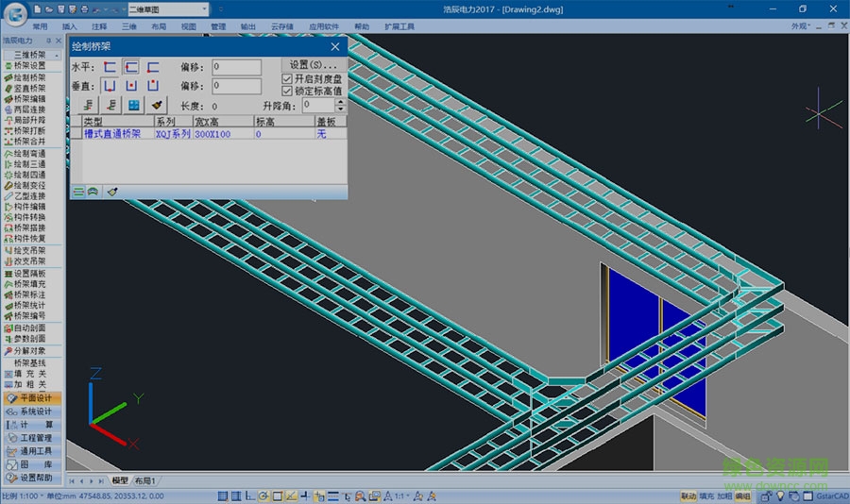Screen dimensions: 850x504
Task: Click the 绘制弯通 tool
Action: [29, 153]
